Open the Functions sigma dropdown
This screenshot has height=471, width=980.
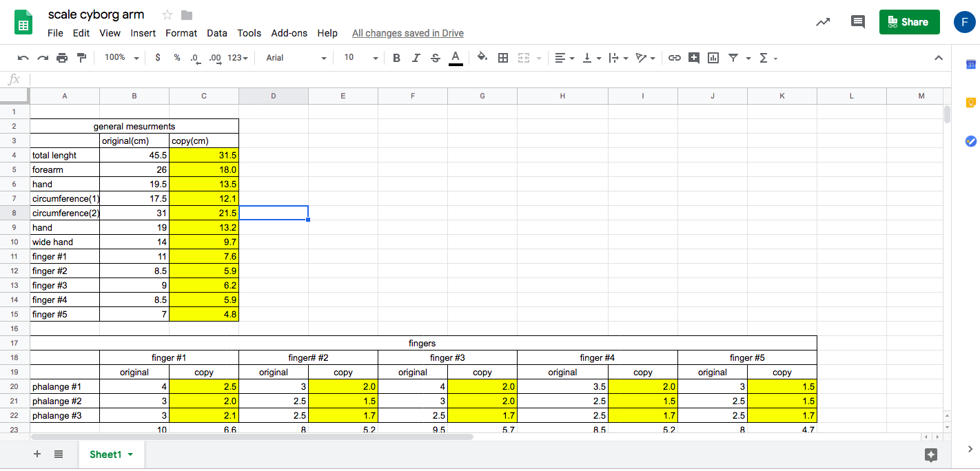768,58
